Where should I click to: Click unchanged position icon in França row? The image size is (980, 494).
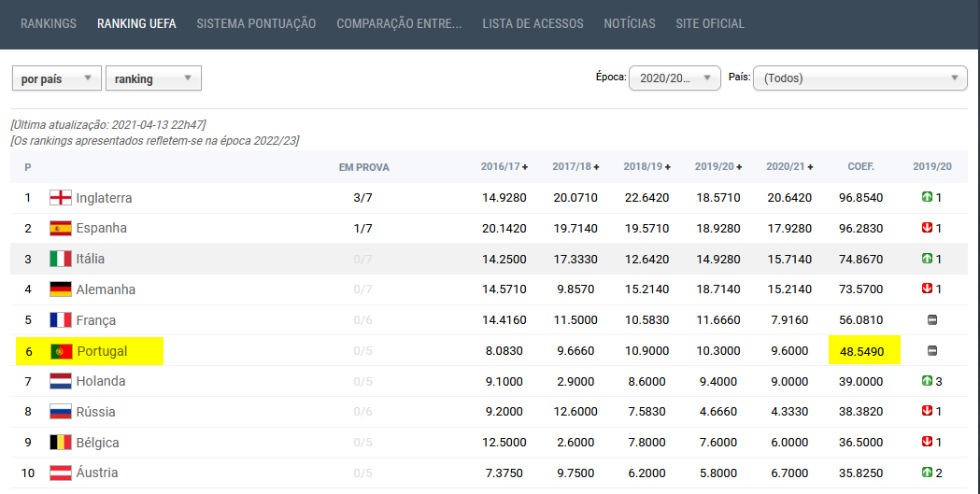931,319
